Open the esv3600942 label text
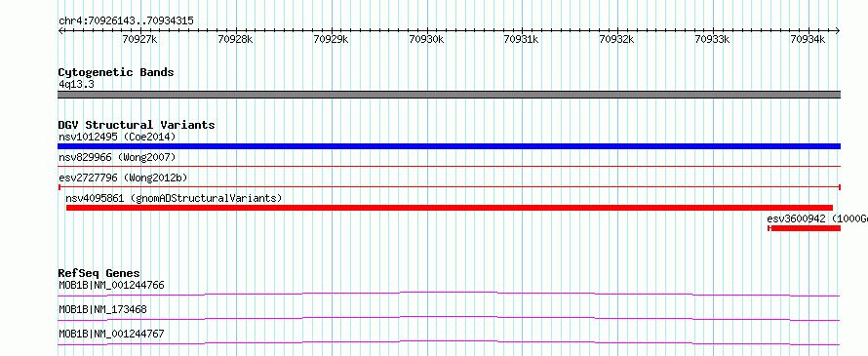Viewport: 868px width, 356px height. 817,218
